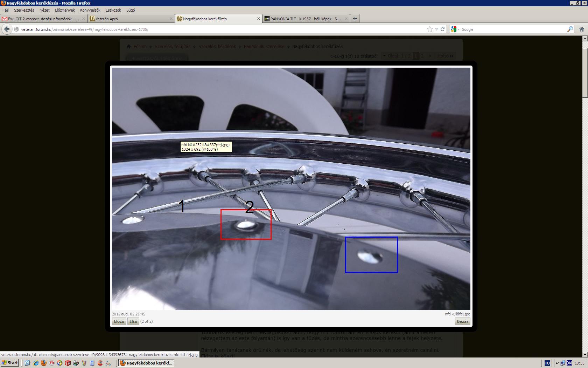Expand hidden system tray icons
This screenshot has height=368, width=588.
(557, 363)
